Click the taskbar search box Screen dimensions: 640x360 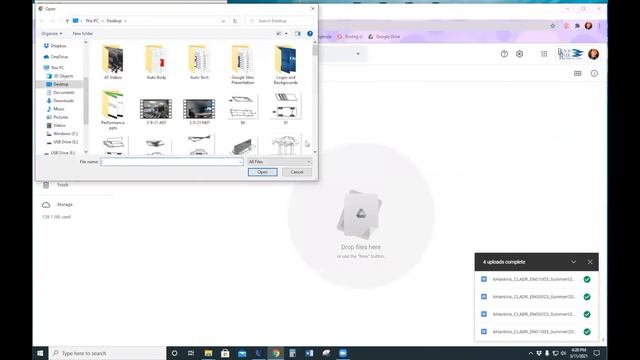coord(107,353)
